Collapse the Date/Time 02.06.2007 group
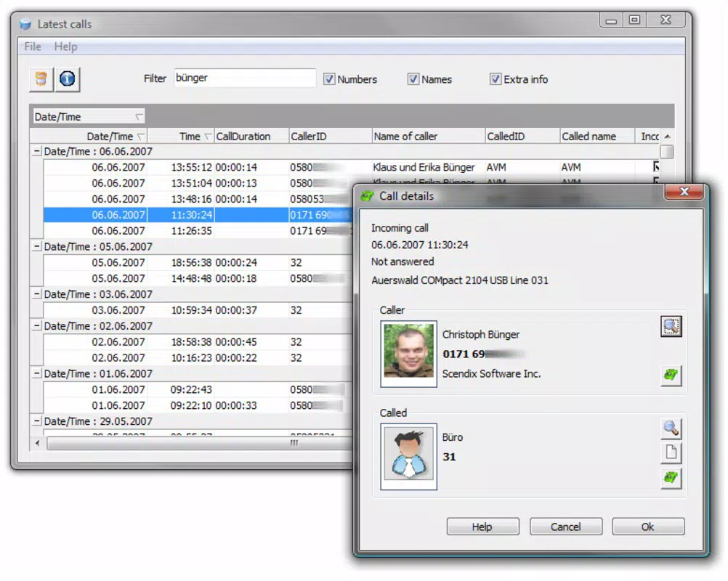Image resolution: width=728 pixels, height=581 pixels. 36,326
